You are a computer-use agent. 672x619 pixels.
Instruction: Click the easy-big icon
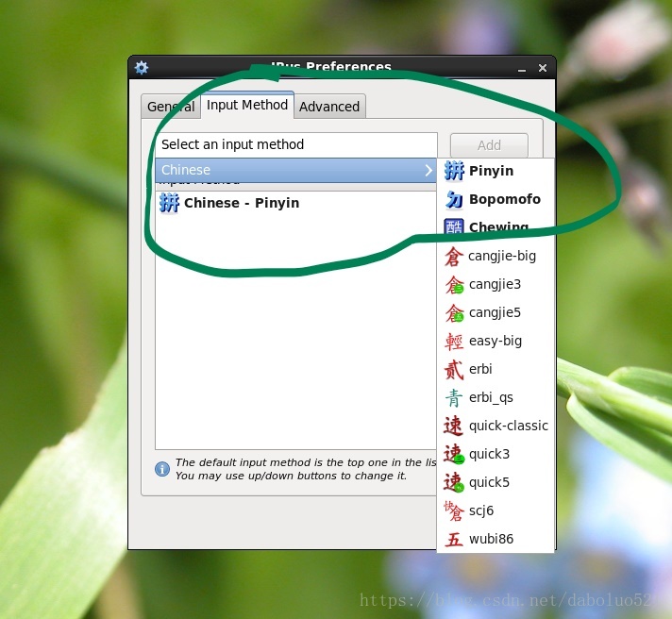[x=454, y=341]
